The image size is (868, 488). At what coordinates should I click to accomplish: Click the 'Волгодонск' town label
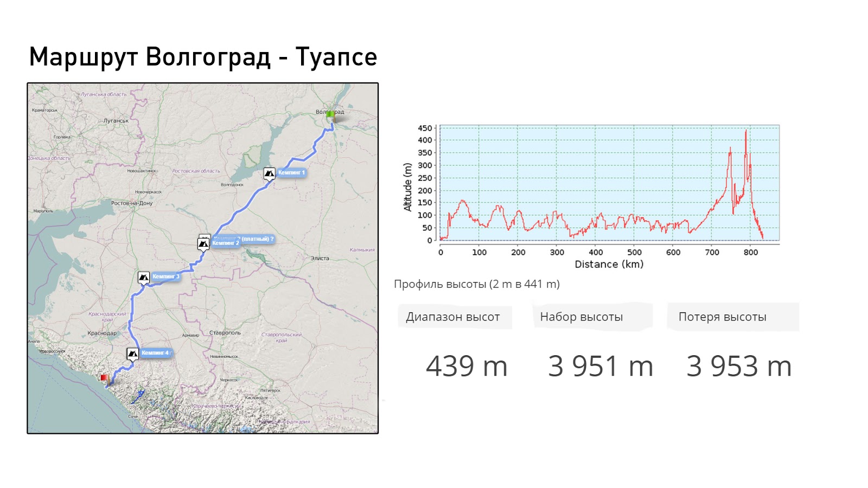[x=232, y=185]
